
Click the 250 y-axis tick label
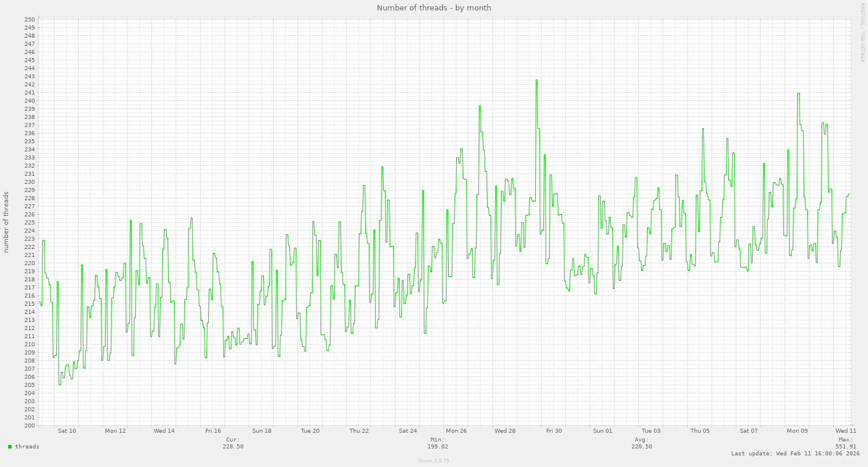point(30,20)
